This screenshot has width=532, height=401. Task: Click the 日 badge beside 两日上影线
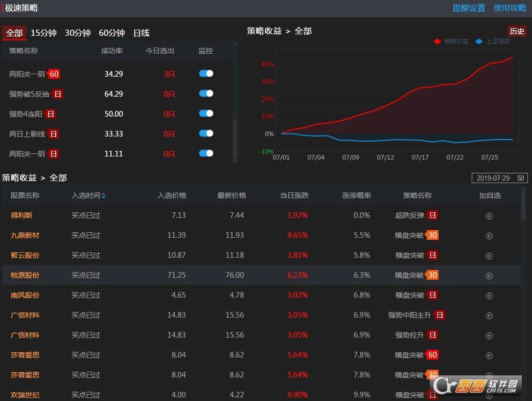pyautogui.click(x=53, y=134)
